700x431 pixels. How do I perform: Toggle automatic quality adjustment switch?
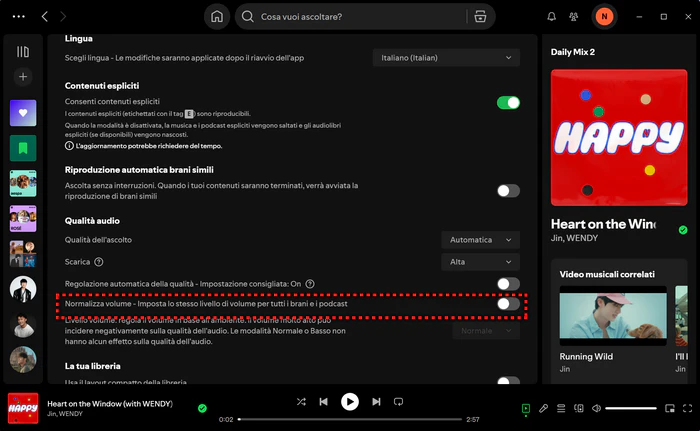(x=508, y=284)
